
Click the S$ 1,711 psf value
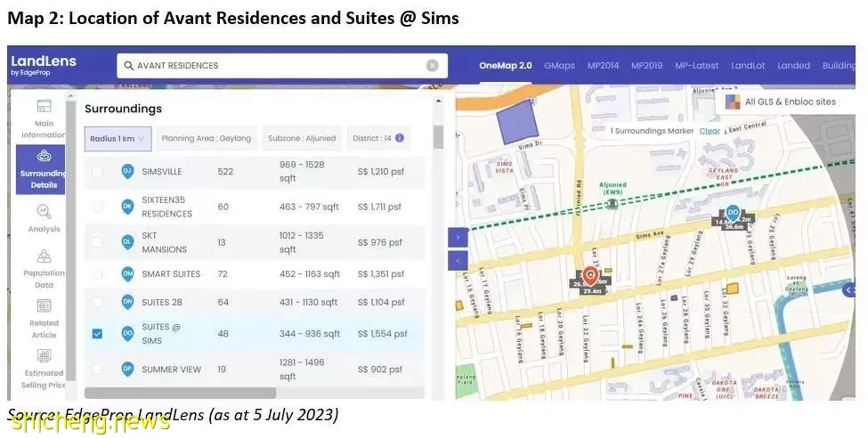tap(379, 207)
